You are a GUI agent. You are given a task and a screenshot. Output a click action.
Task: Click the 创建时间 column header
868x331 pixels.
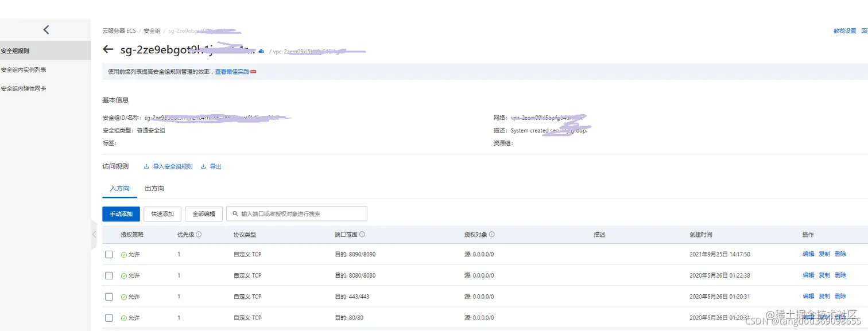pos(701,235)
